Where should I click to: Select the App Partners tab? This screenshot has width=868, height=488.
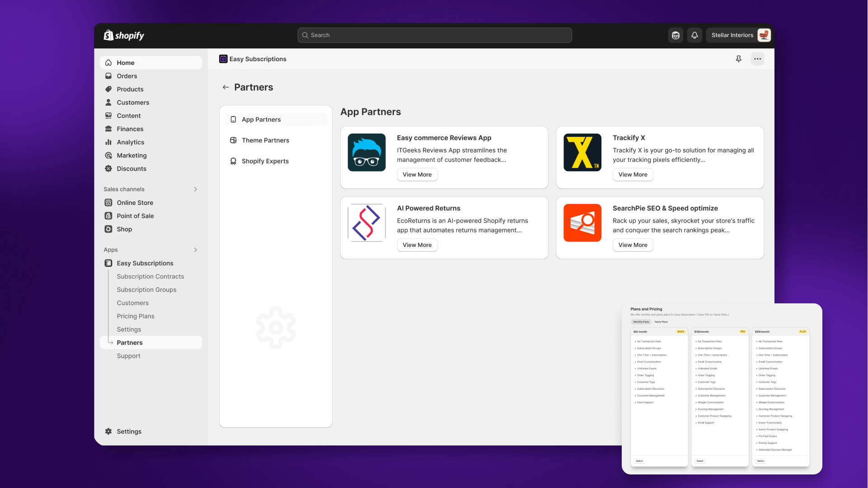click(x=276, y=120)
